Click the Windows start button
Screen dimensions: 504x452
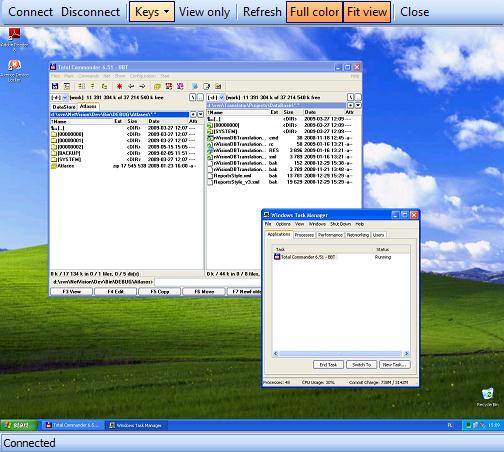point(18,425)
